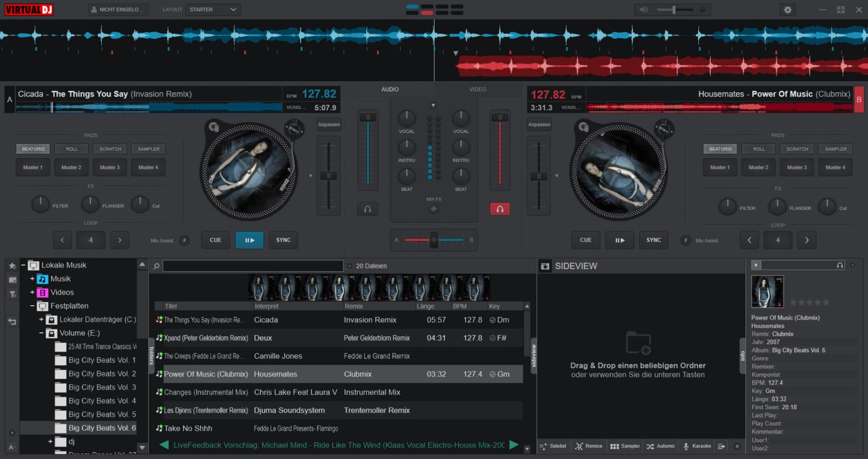Screen dimensions: 868x459
Task: Open the Automix panel at the bottom
Action: (x=660, y=446)
